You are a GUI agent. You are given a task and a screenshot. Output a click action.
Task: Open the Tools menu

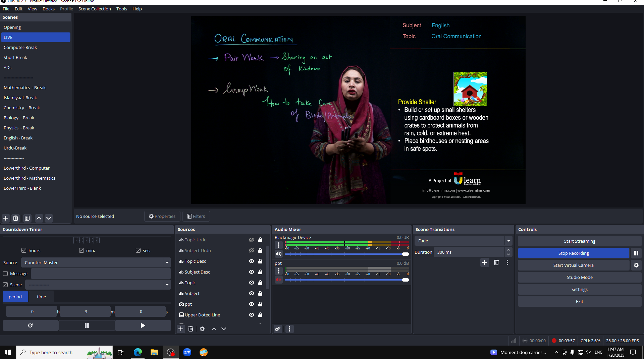[121, 9]
